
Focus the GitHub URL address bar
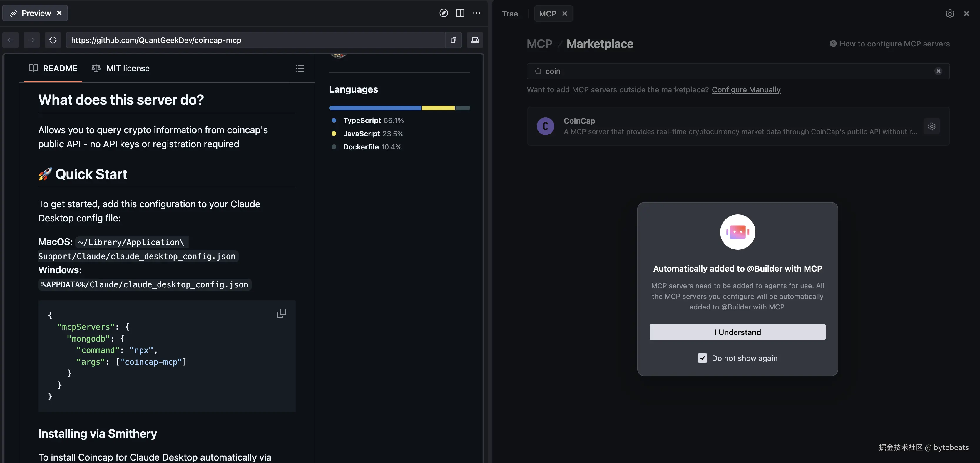pos(255,40)
